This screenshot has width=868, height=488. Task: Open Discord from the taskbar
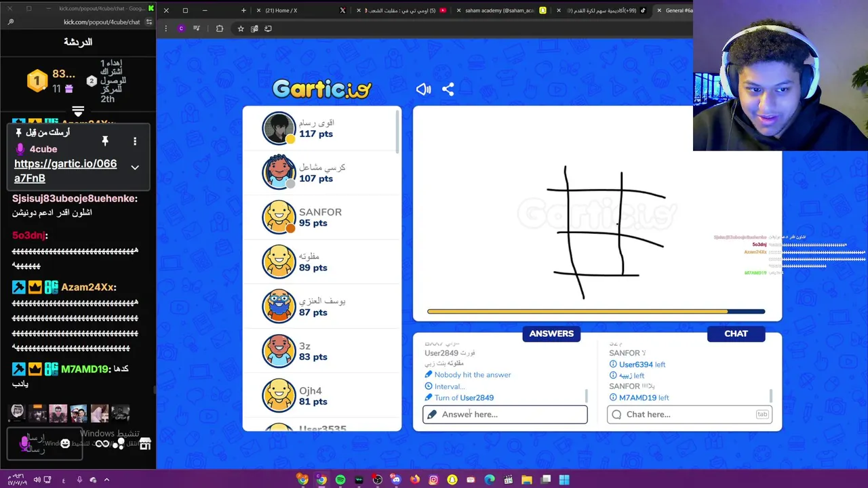396,480
